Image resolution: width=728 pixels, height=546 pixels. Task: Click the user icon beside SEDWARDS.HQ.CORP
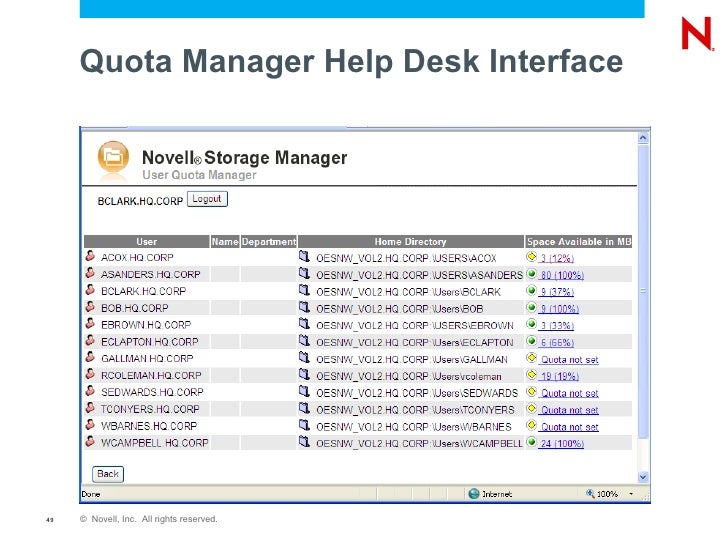[90, 391]
